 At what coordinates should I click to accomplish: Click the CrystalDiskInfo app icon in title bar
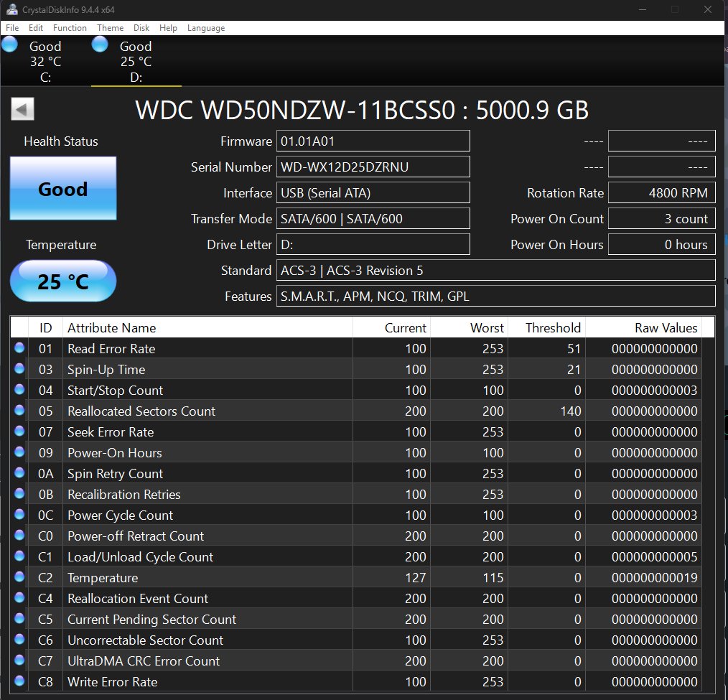point(11,9)
